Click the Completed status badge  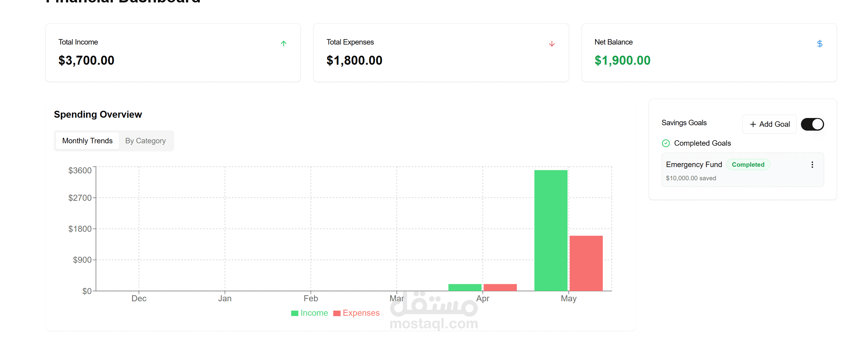point(748,165)
